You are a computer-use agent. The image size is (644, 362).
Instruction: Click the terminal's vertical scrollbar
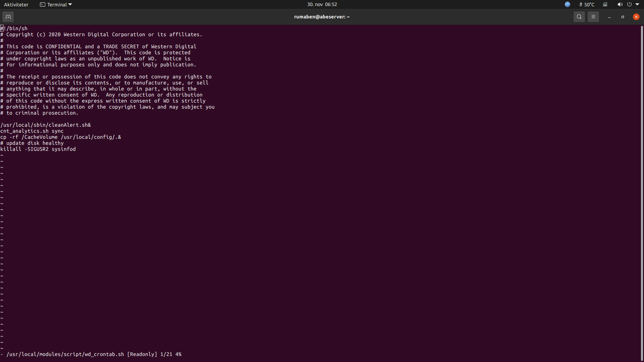click(642, 188)
